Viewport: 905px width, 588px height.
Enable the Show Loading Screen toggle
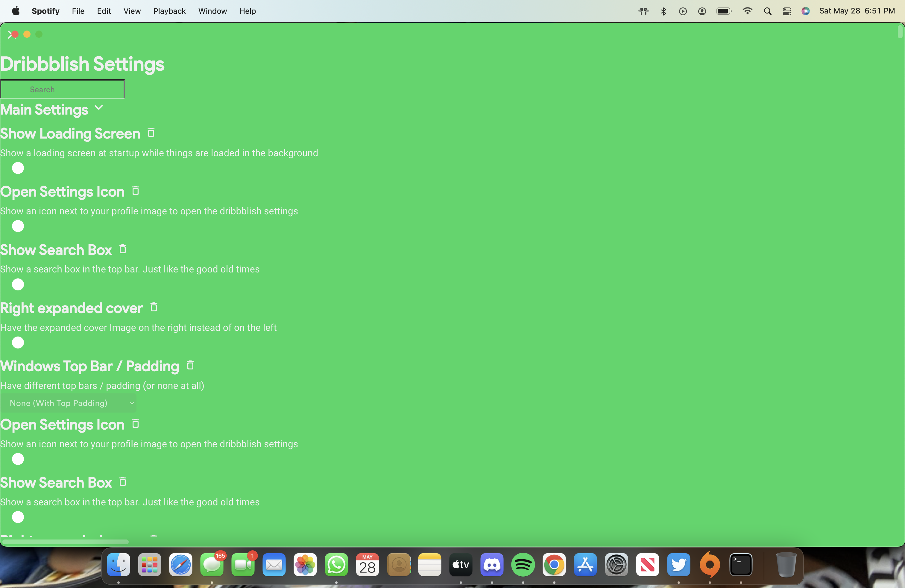point(17,168)
